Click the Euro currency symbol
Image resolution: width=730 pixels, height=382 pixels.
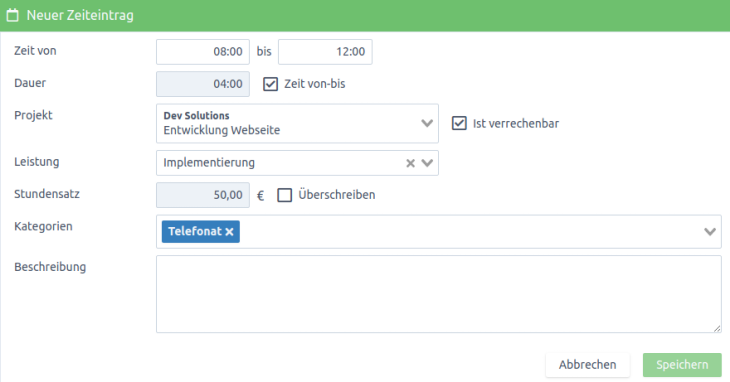pyautogui.click(x=261, y=196)
